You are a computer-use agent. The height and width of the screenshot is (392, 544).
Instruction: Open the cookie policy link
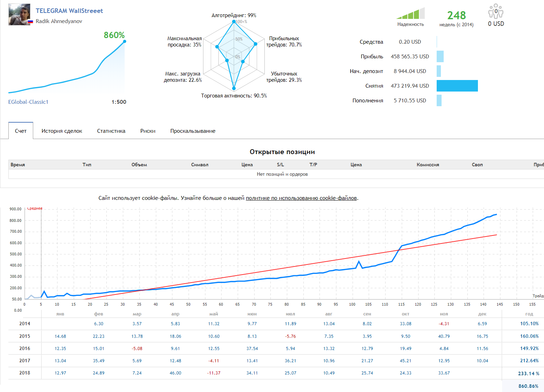[301, 198]
